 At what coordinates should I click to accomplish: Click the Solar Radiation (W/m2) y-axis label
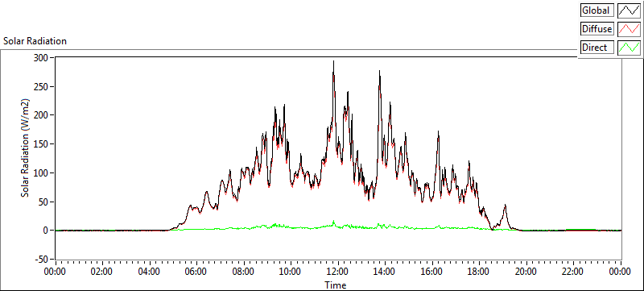point(26,148)
